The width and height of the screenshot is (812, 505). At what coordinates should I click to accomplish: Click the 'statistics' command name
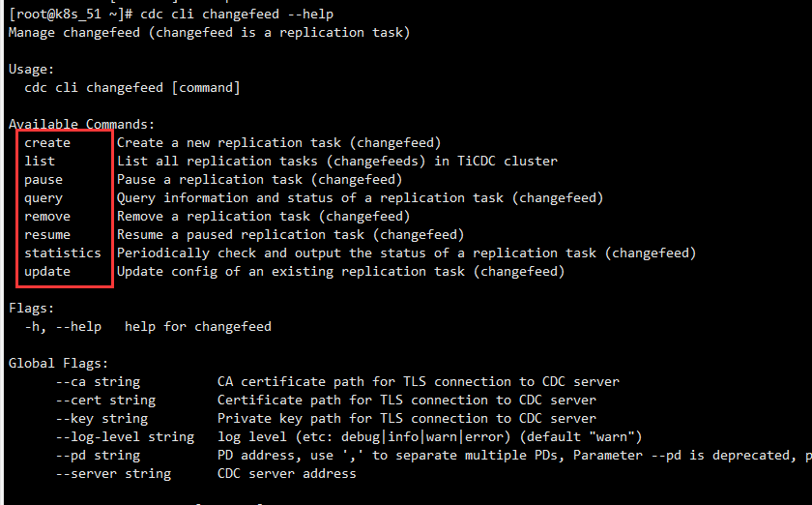point(63,252)
